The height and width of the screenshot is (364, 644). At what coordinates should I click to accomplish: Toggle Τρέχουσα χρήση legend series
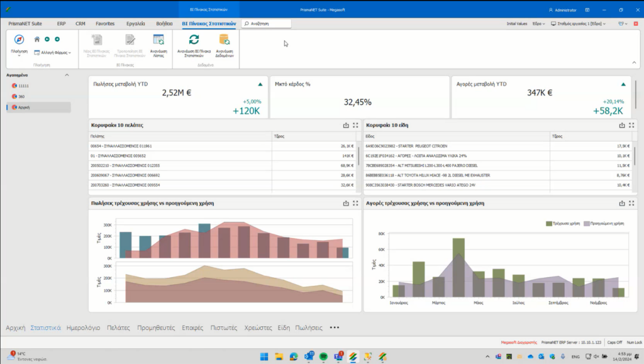(x=563, y=224)
